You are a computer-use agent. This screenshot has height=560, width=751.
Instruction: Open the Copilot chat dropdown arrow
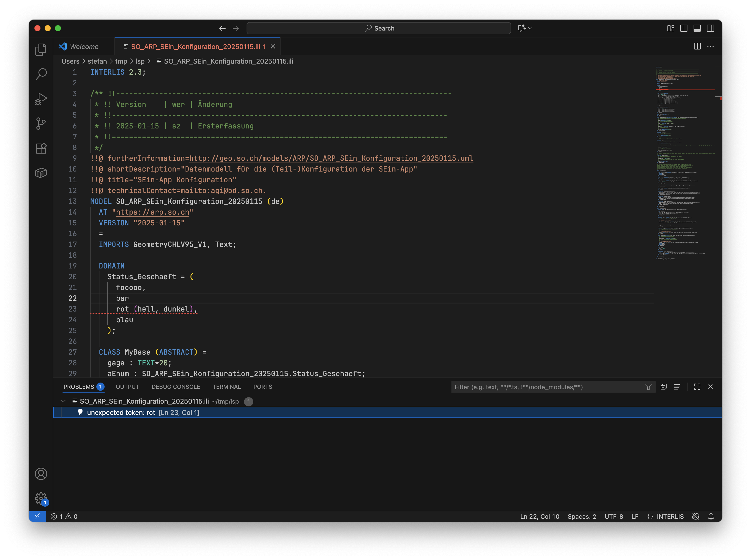530,28
